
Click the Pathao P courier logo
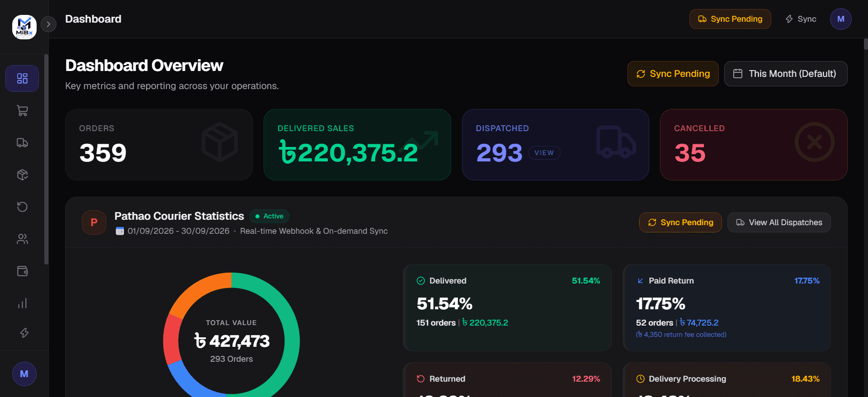[94, 222]
